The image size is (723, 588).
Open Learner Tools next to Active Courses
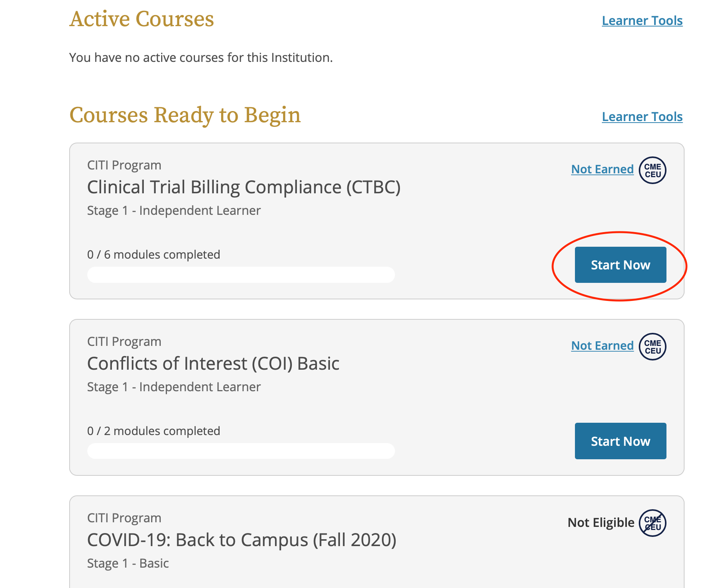tap(641, 20)
